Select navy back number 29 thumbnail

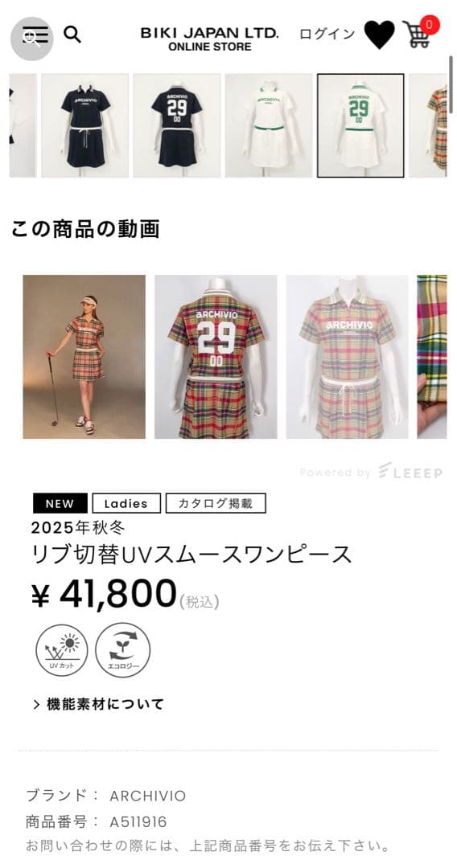coord(177,125)
